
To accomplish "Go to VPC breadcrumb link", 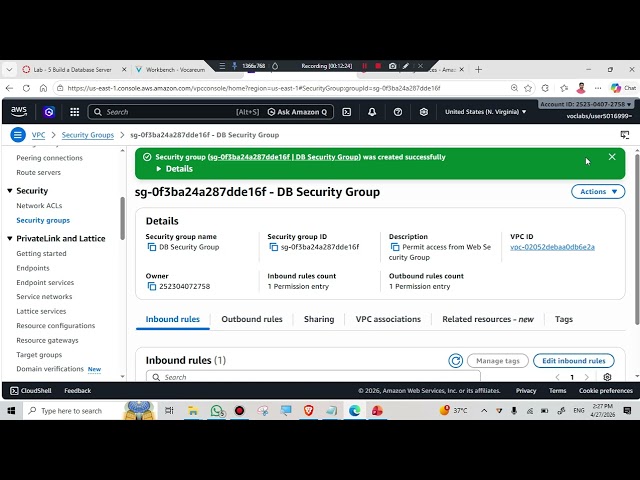I will click(x=38, y=135).
